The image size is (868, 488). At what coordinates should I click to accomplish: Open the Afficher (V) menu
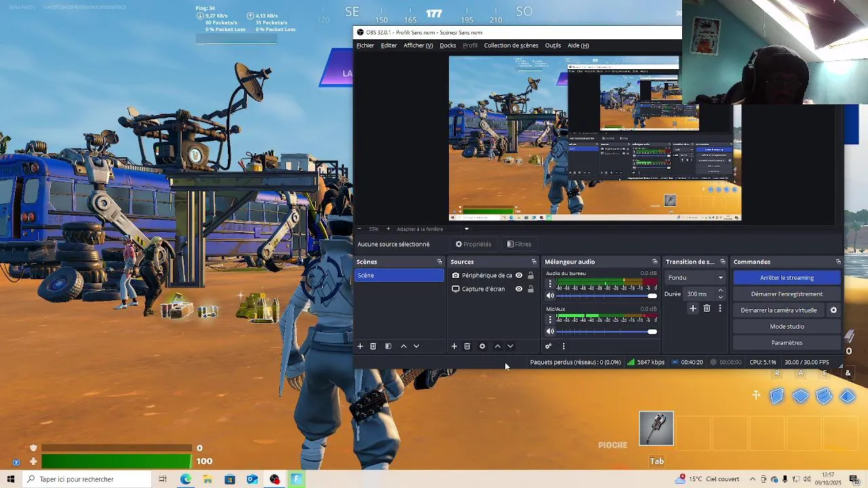tap(418, 45)
